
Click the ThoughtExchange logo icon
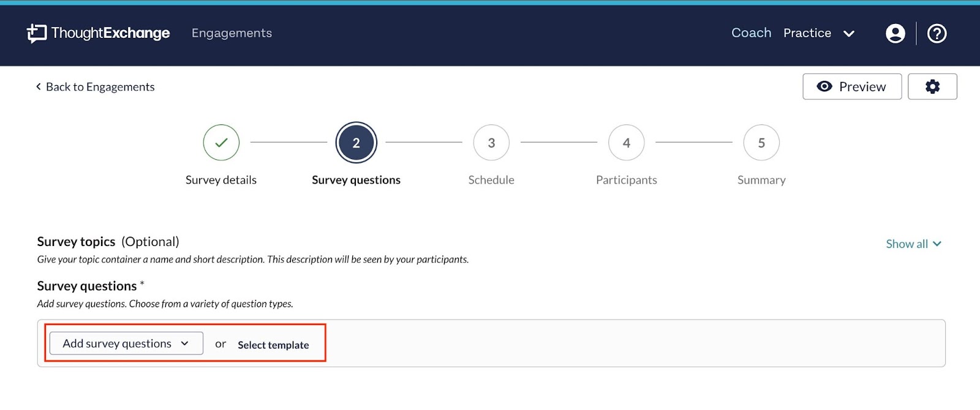coord(37,33)
